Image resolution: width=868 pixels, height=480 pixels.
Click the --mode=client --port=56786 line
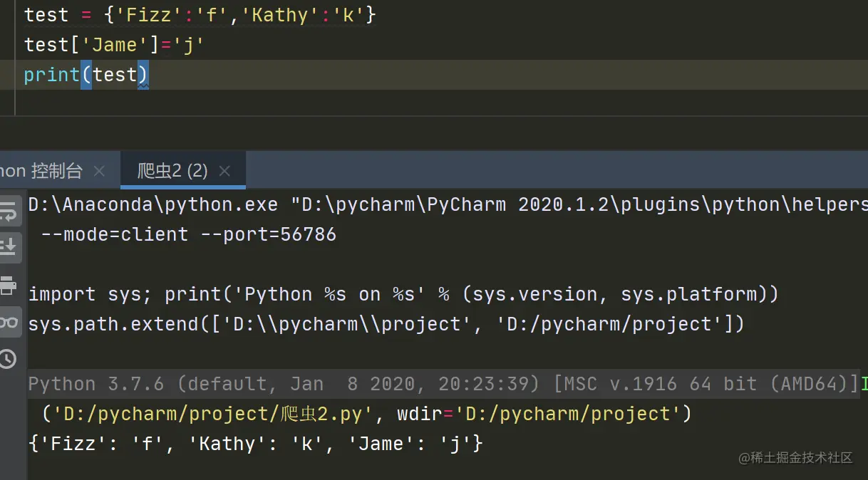(x=188, y=234)
